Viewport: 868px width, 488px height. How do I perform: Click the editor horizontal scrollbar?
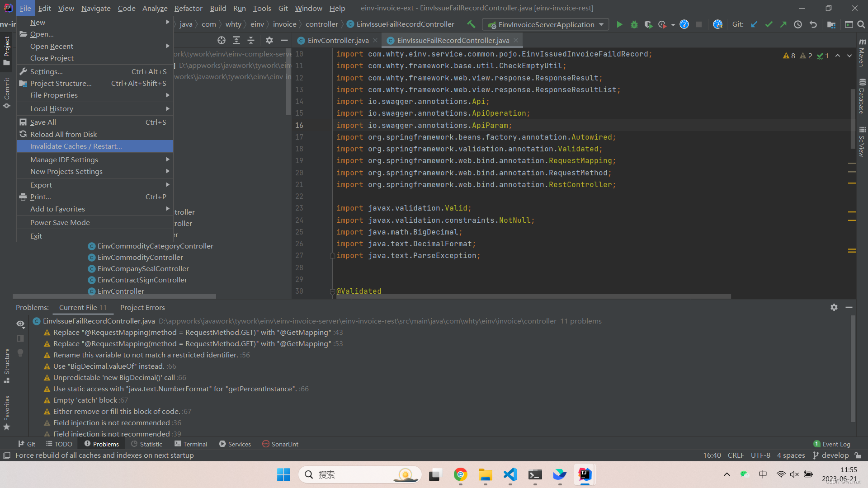pos(533,296)
